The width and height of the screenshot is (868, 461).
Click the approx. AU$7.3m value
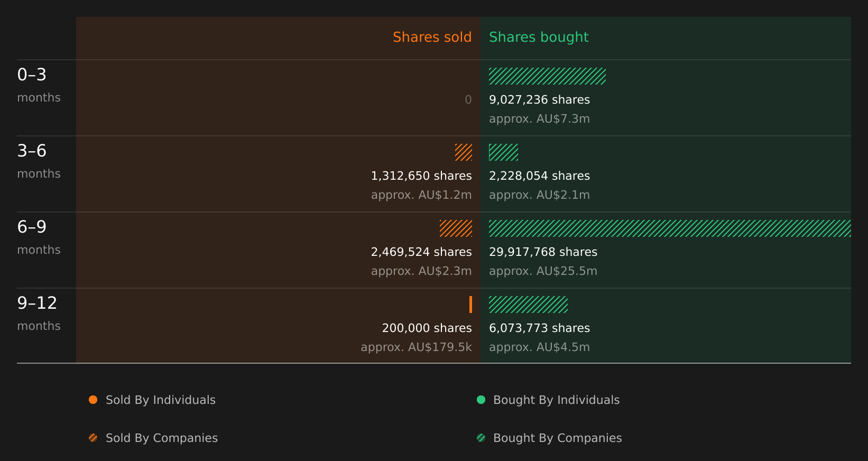[539, 119]
